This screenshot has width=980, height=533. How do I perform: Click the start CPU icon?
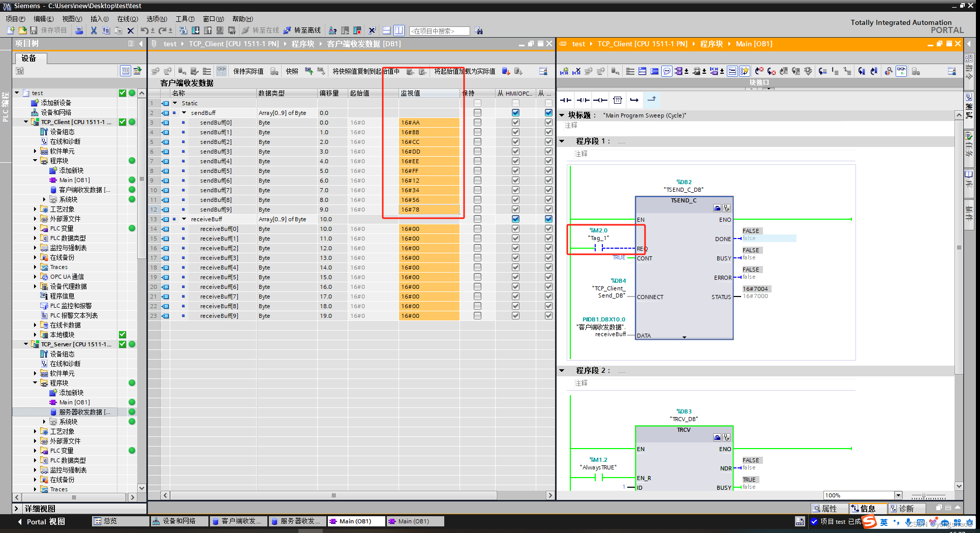pos(345,31)
